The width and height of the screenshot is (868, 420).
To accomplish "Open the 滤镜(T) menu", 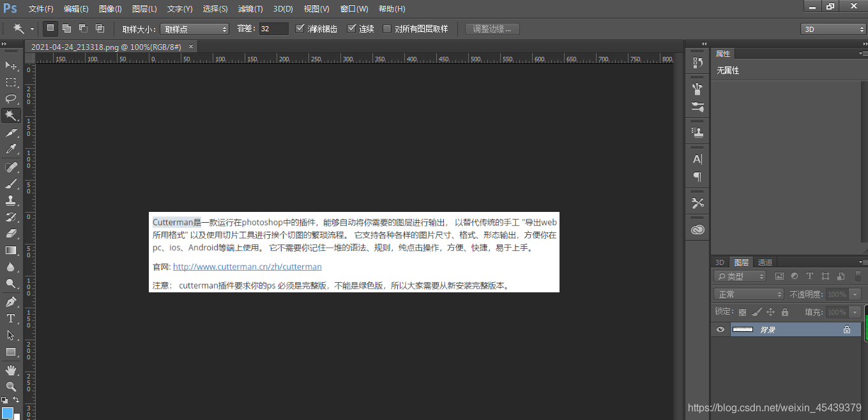I will [250, 9].
